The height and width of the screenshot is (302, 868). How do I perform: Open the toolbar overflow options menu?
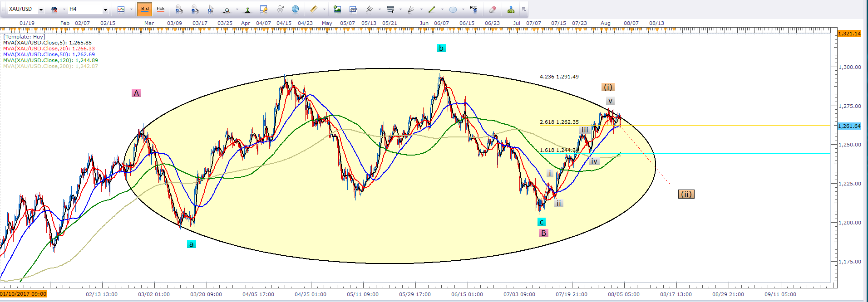(524, 9)
